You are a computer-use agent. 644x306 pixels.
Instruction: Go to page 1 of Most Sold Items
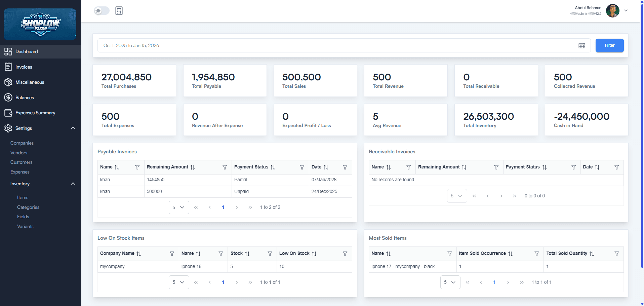494,282
